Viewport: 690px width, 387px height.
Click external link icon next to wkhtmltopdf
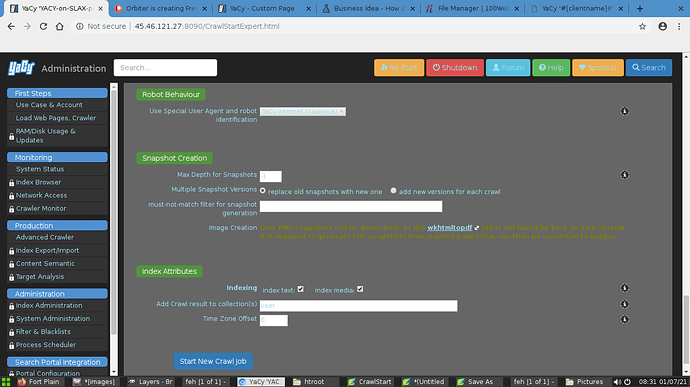point(477,228)
